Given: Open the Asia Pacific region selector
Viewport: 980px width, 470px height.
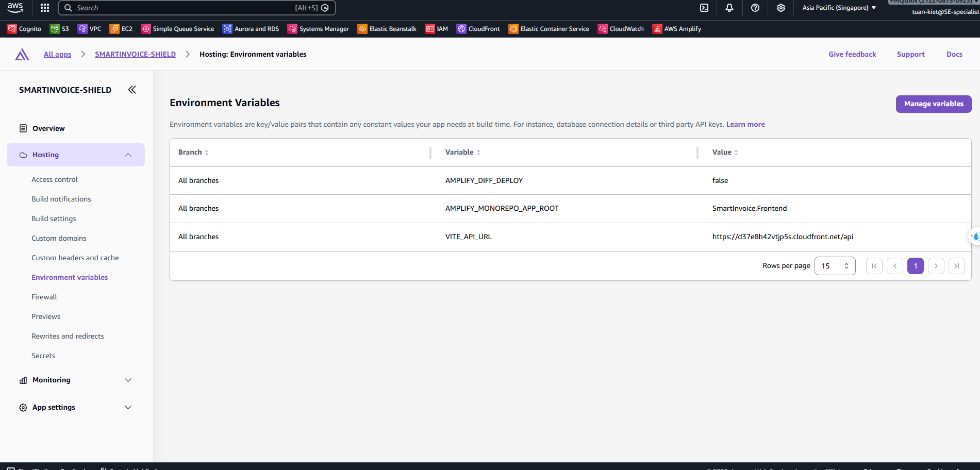Looking at the screenshot, I should coord(839,8).
